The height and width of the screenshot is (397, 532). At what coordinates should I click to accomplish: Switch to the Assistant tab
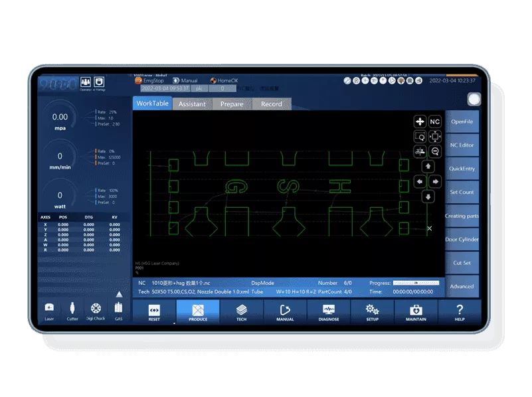click(x=193, y=104)
